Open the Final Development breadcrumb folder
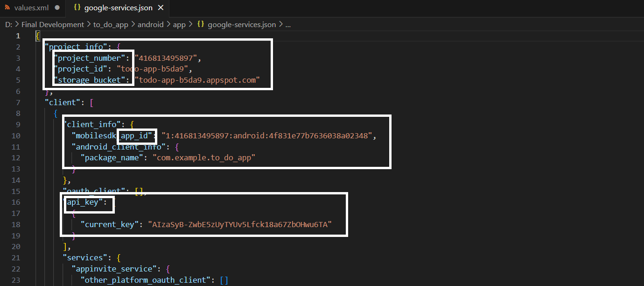The width and height of the screenshot is (644, 286). 52,24
